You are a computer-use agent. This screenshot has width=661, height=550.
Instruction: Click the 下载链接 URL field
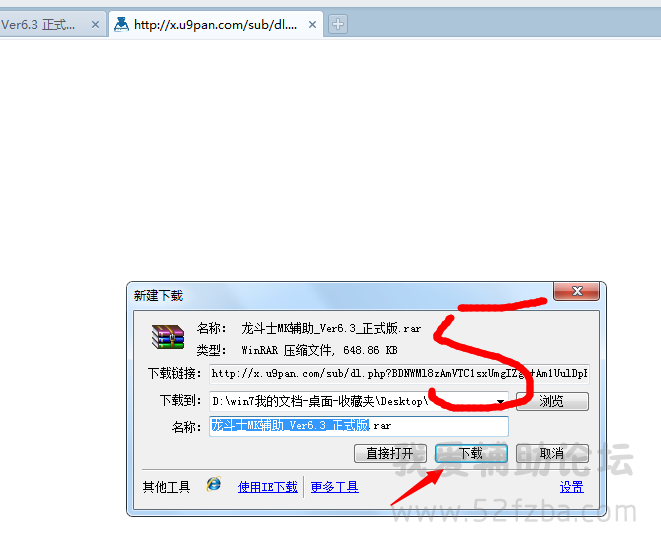click(x=399, y=374)
